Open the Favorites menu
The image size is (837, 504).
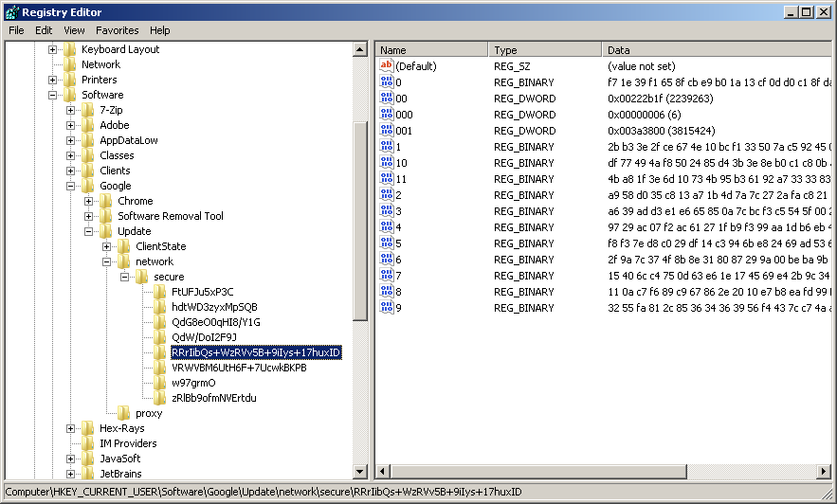point(117,30)
